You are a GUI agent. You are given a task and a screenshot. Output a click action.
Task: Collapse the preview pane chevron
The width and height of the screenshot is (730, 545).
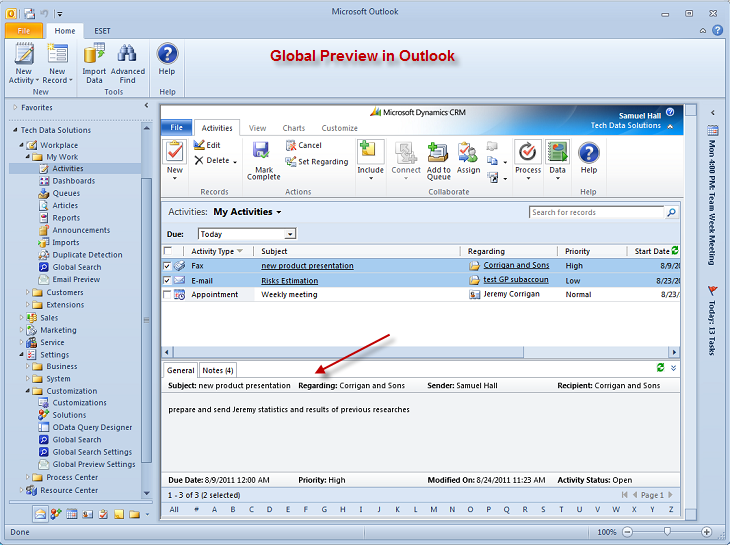(673, 368)
